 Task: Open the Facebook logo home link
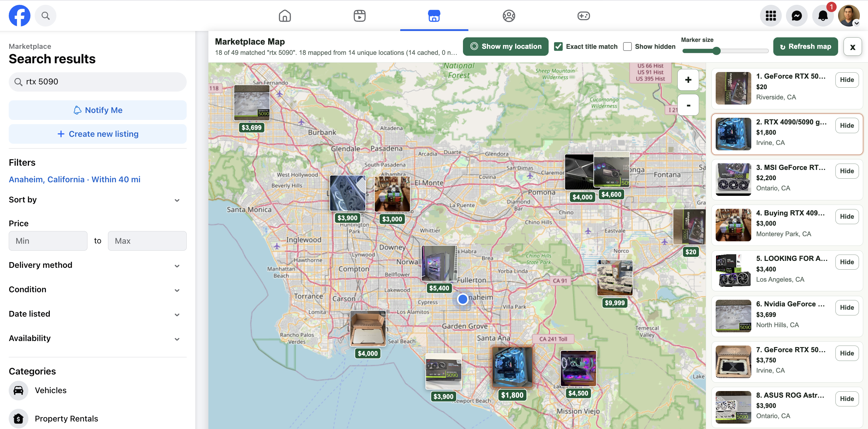(20, 15)
